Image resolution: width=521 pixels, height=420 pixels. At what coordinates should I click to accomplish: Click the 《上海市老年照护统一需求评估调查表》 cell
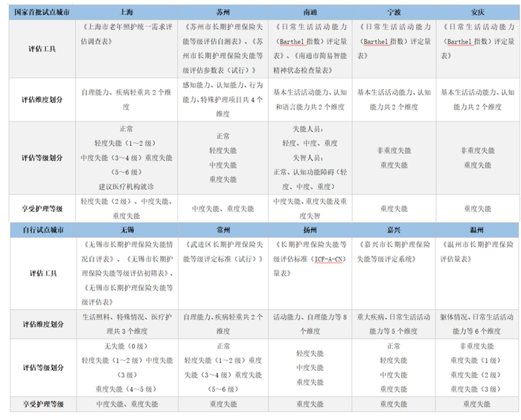127,49
